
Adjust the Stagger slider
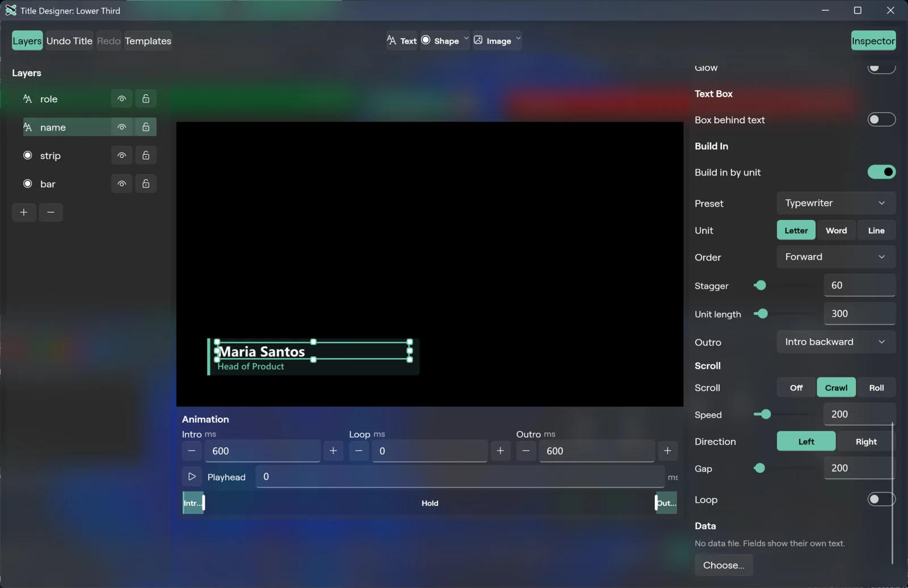[785, 285]
